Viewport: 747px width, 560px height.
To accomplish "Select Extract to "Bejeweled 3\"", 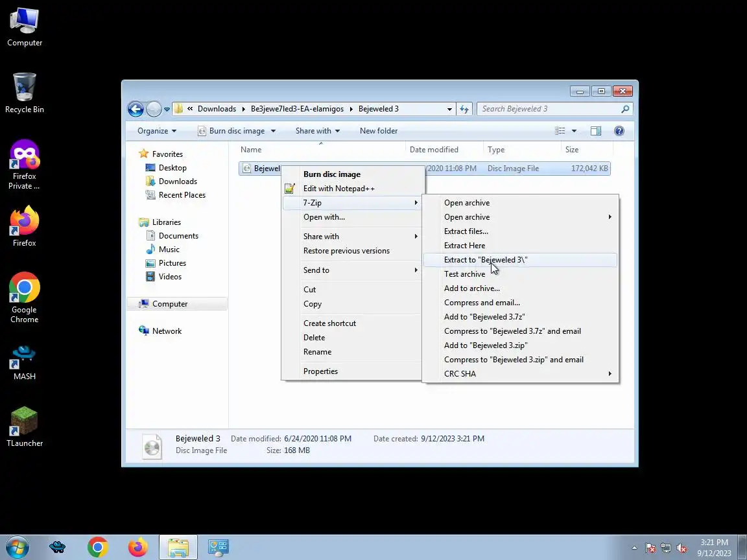I will pos(520,260).
